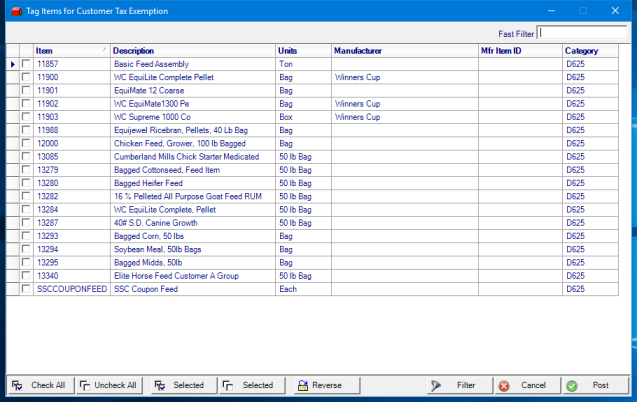
Task: Sort by the Description column header
Action: [x=190, y=50]
